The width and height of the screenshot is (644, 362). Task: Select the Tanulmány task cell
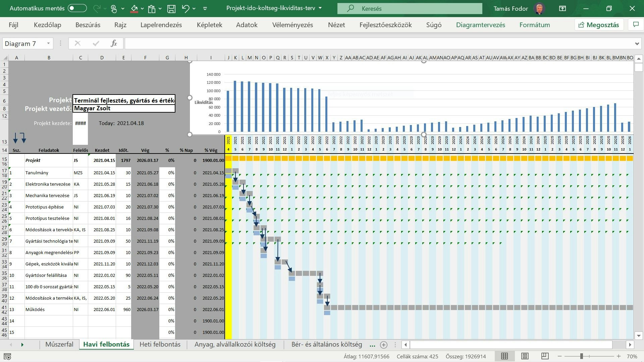[x=49, y=173]
